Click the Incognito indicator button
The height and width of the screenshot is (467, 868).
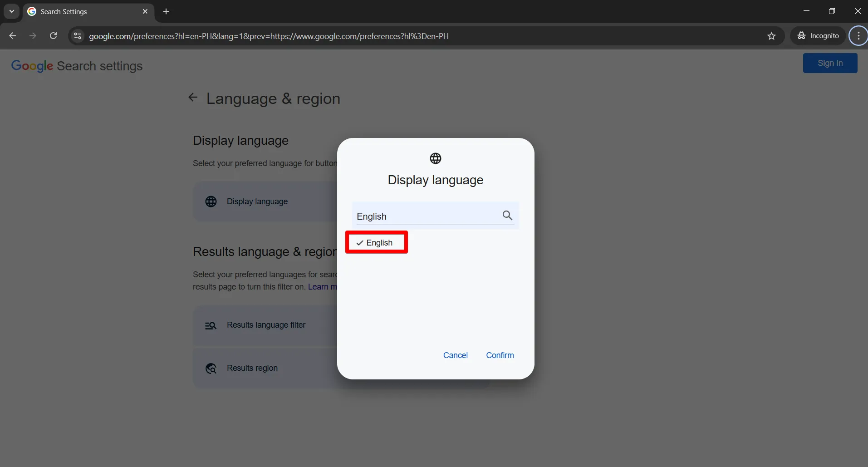819,36
